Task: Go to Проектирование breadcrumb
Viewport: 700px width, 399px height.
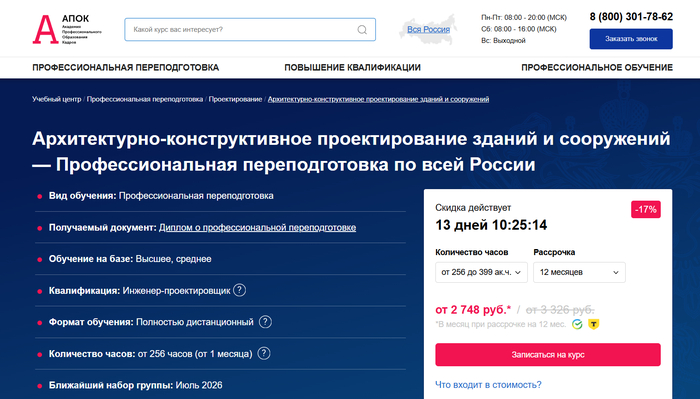Action: (235, 99)
